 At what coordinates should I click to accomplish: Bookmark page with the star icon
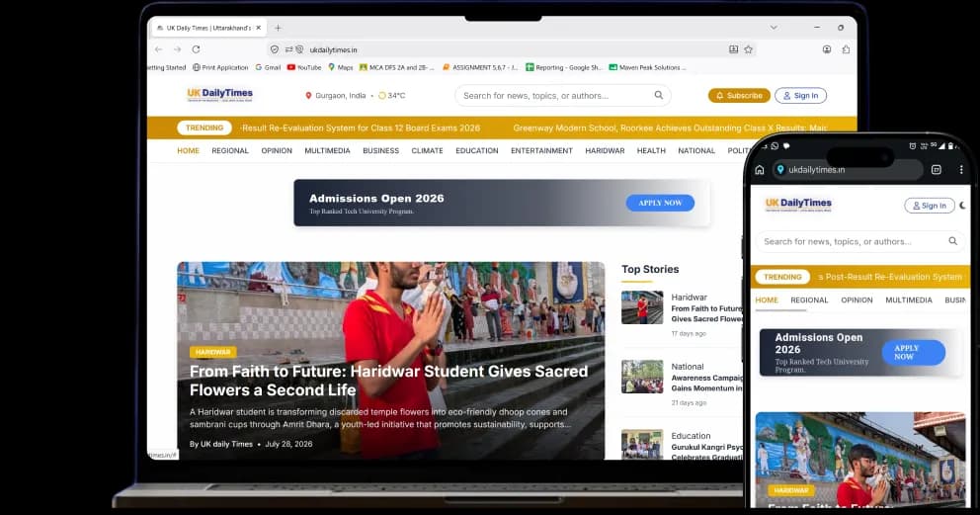pos(748,49)
